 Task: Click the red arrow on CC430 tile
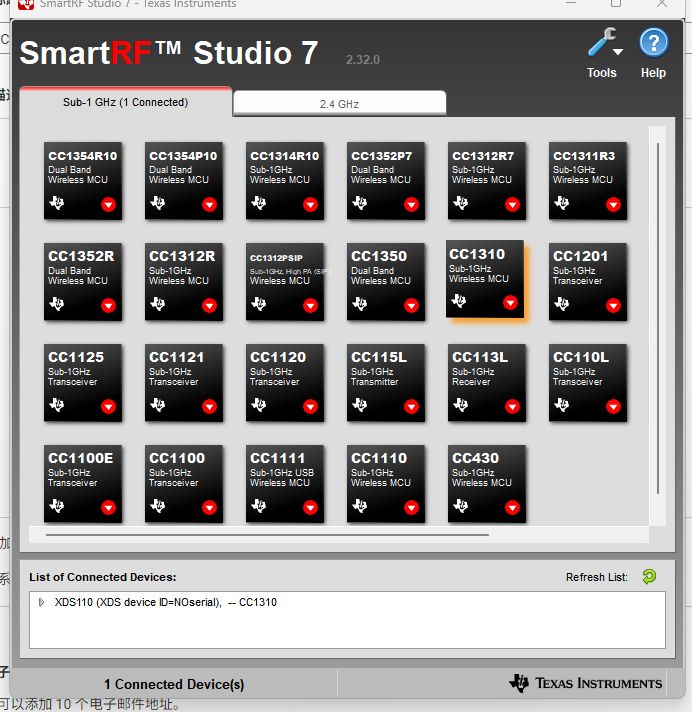[x=512, y=507]
